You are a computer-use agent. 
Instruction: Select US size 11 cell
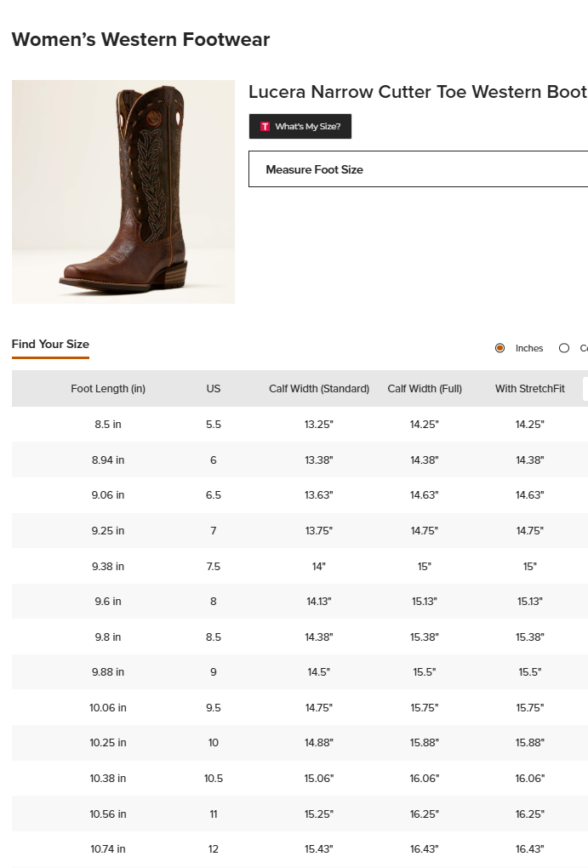coord(214,814)
